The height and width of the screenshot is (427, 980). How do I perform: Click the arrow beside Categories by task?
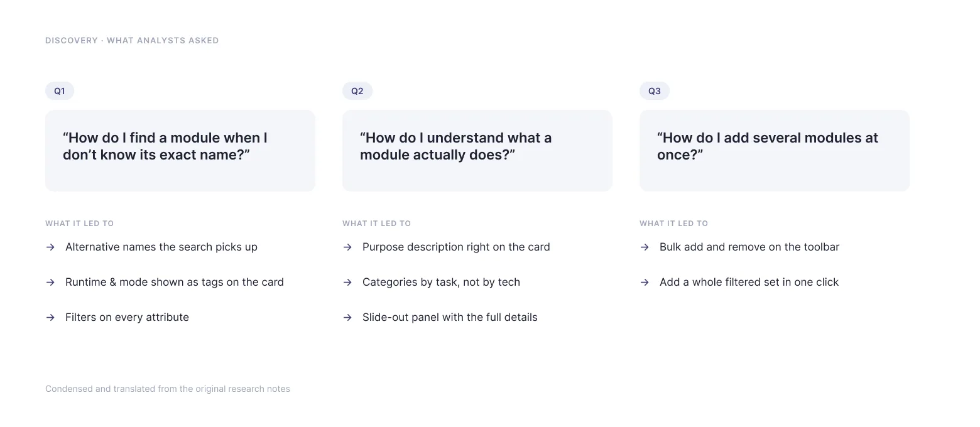click(347, 283)
